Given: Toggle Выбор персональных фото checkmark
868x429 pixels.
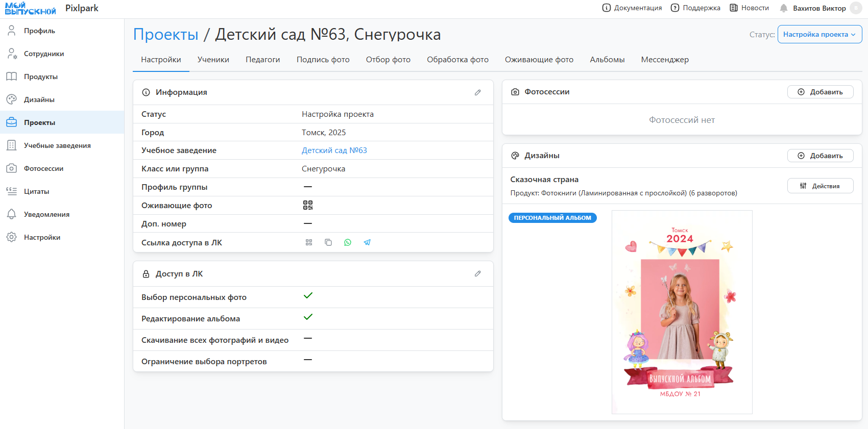Looking at the screenshot, I should [x=308, y=296].
